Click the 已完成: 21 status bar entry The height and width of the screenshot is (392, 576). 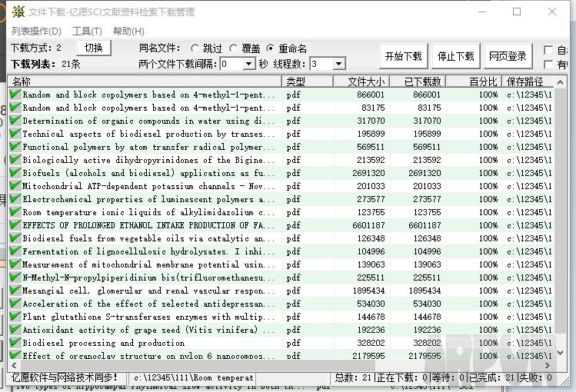click(491, 377)
